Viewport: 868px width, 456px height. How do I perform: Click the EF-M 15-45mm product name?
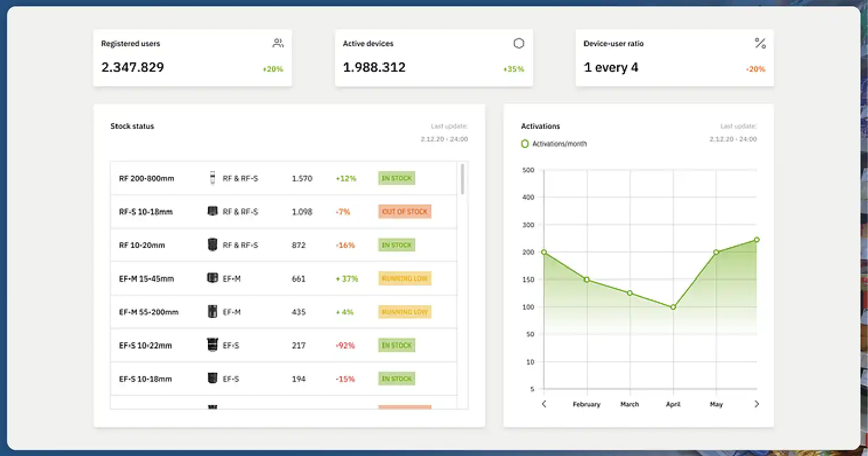(x=147, y=279)
